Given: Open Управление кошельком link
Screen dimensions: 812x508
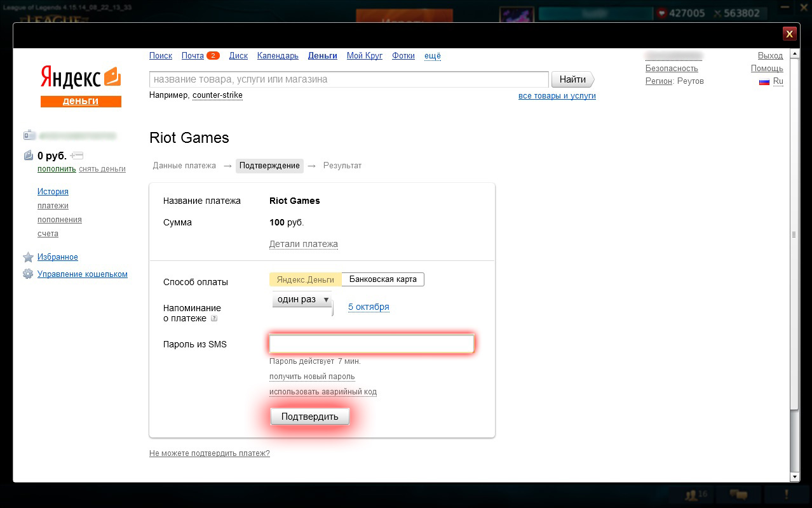Looking at the screenshot, I should point(83,274).
